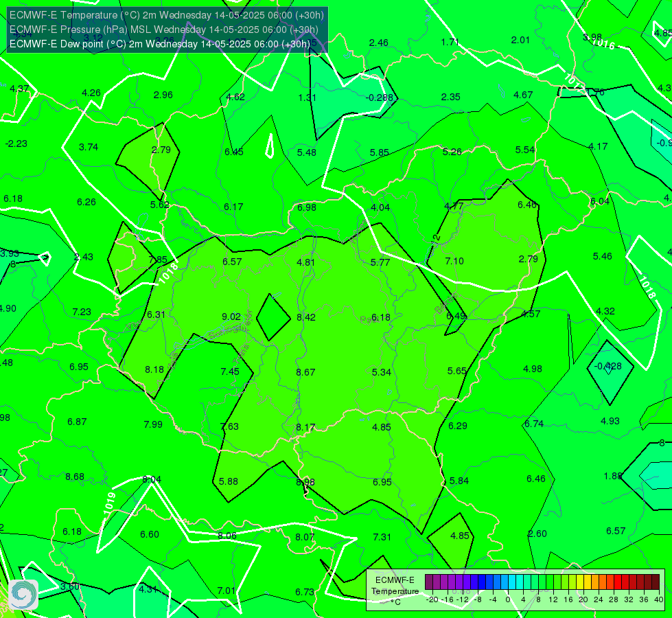Image resolution: width=672 pixels, height=618 pixels.
Task: Click the 8.68 dew point value
Action: (75, 477)
